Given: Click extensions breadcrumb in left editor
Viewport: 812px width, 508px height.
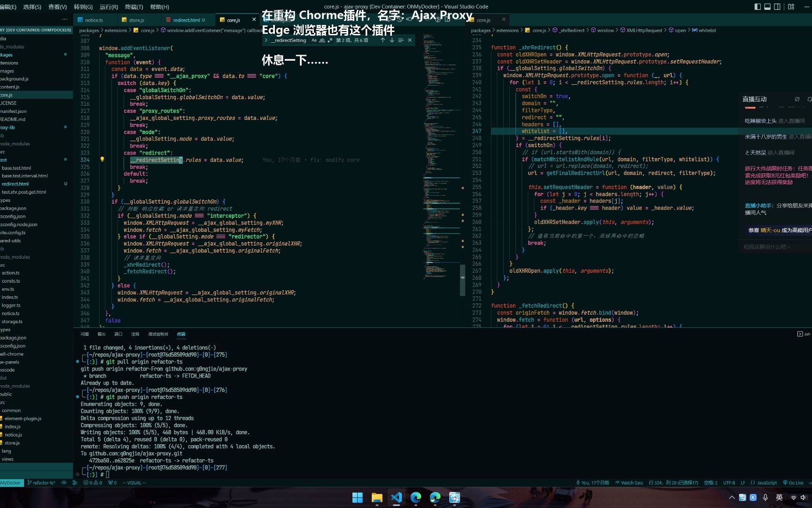Looking at the screenshot, I should click(116, 30).
